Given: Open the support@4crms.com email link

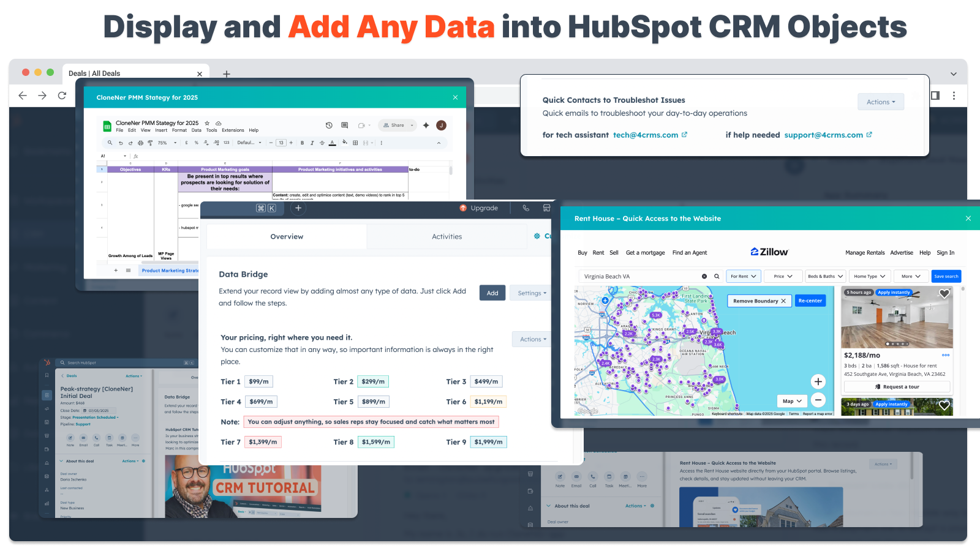Looking at the screenshot, I should tap(824, 135).
